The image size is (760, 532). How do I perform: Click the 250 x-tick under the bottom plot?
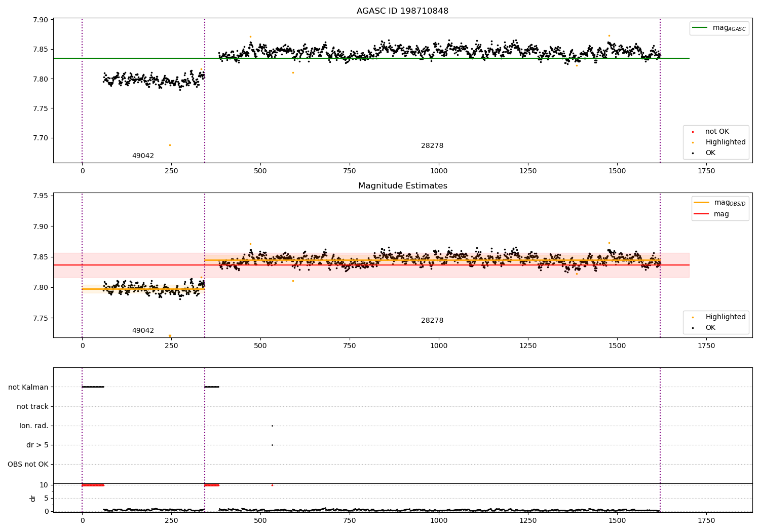click(171, 520)
